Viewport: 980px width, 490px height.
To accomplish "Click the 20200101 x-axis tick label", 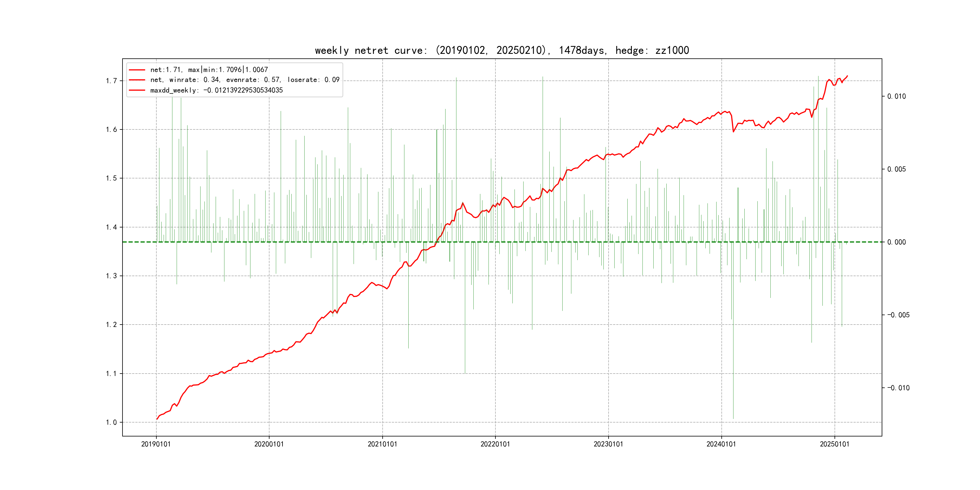I will [x=269, y=444].
